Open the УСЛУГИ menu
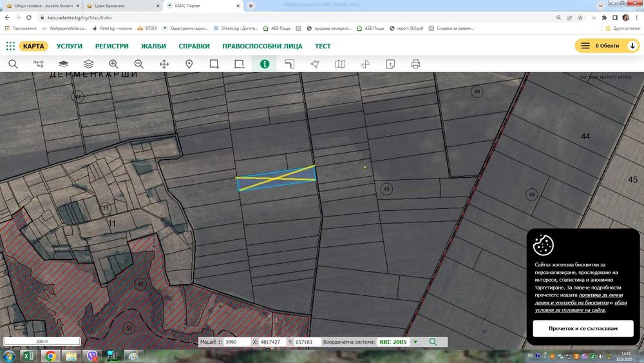Image resolution: width=644 pixels, height=363 pixels. 70,46
